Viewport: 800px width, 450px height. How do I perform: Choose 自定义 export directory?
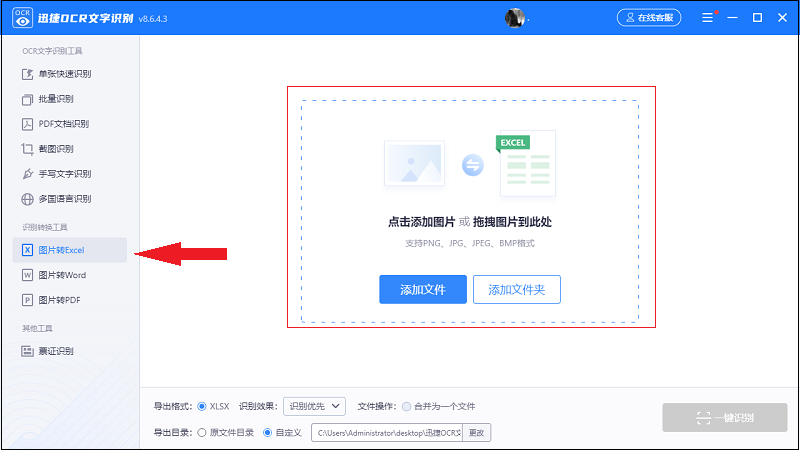(267, 433)
